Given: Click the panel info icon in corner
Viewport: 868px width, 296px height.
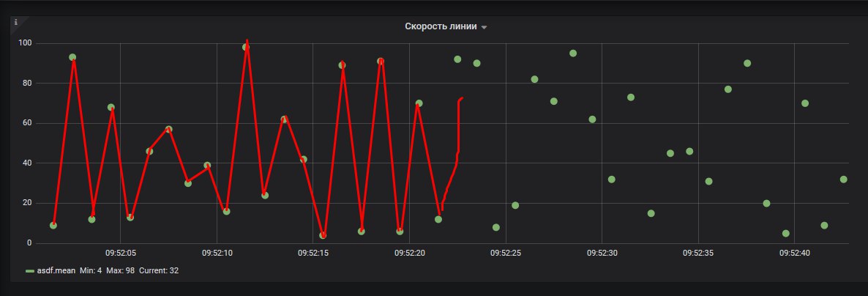Looking at the screenshot, I should [x=15, y=22].
